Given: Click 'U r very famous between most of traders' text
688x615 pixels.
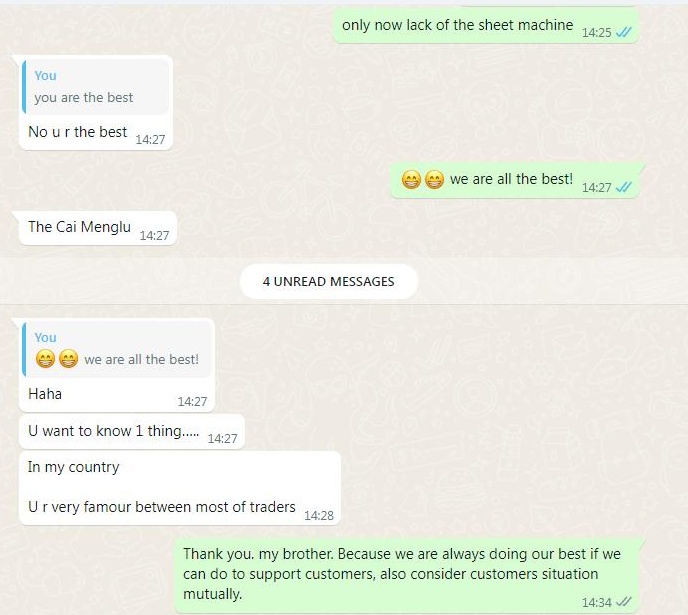Looking at the screenshot, I should [161, 507].
